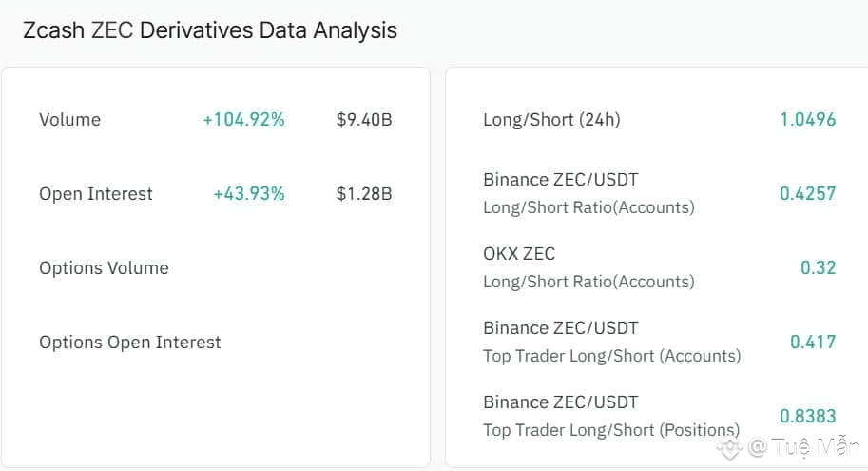The height and width of the screenshot is (471, 868).
Task: Select the Options Open Interest label
Action: coord(130,343)
